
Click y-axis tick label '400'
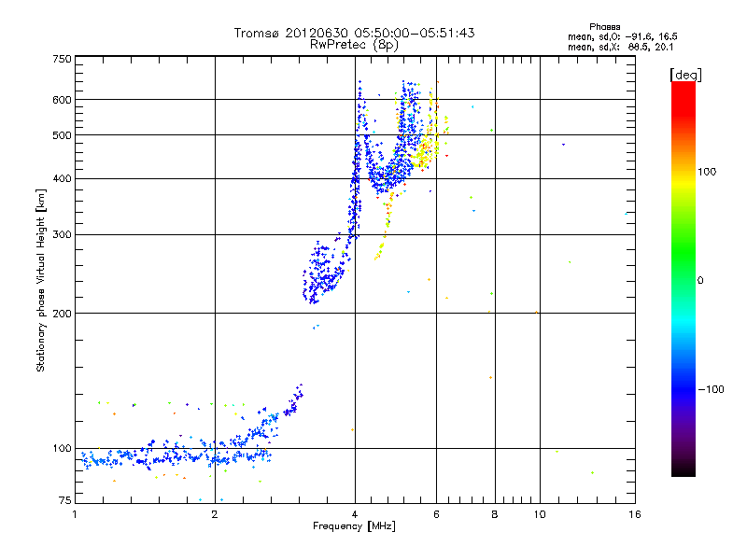62,179
